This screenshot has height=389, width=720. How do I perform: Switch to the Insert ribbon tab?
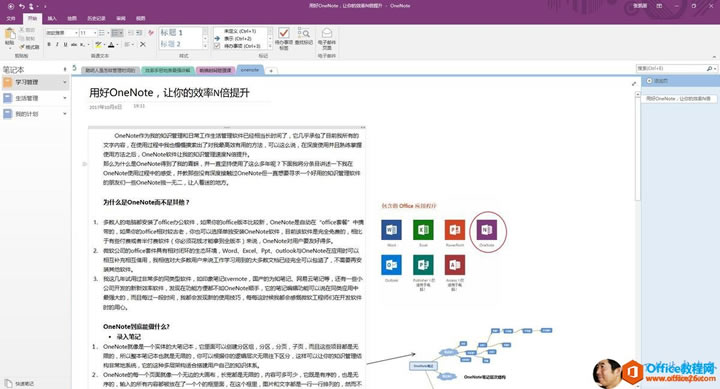click(52, 18)
